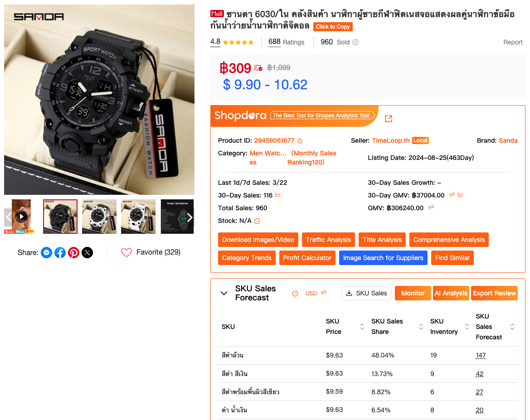
Task: Sort table by SKU Price
Action: [362, 327]
